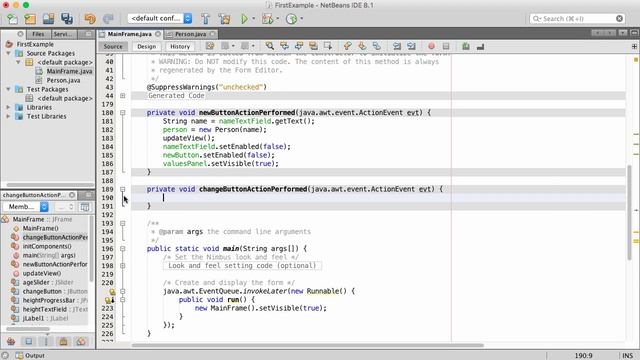Switch to the Files tab
The image size is (640, 360).
38,34
